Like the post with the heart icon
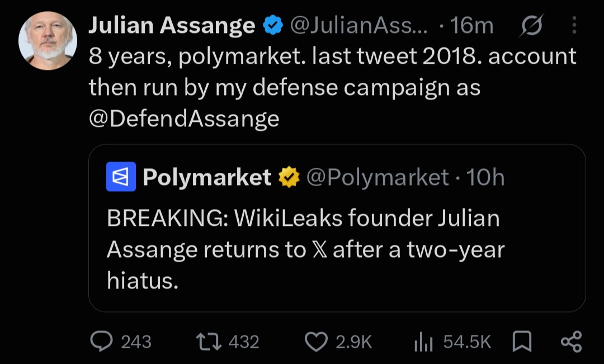The width and height of the screenshot is (604, 364). [x=316, y=342]
